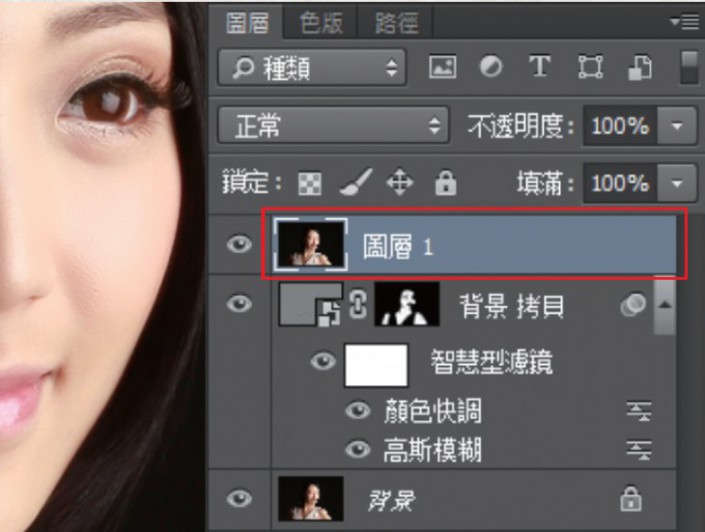Open the 種類 filter type dropdown

[x=312, y=67]
